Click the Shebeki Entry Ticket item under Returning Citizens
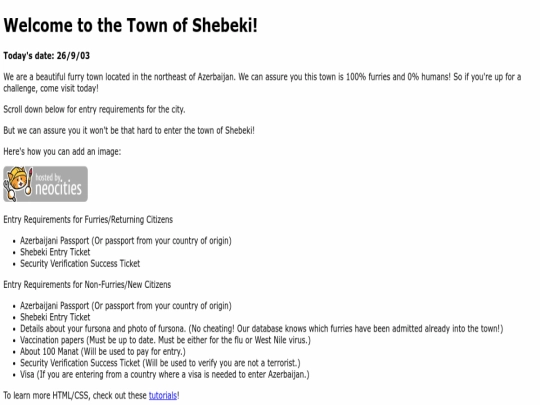Viewport: 540px width, 405px height. [x=55, y=252]
